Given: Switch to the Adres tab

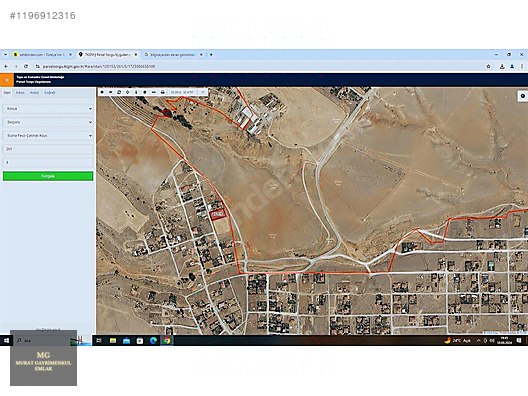Looking at the screenshot, I should coord(20,93).
